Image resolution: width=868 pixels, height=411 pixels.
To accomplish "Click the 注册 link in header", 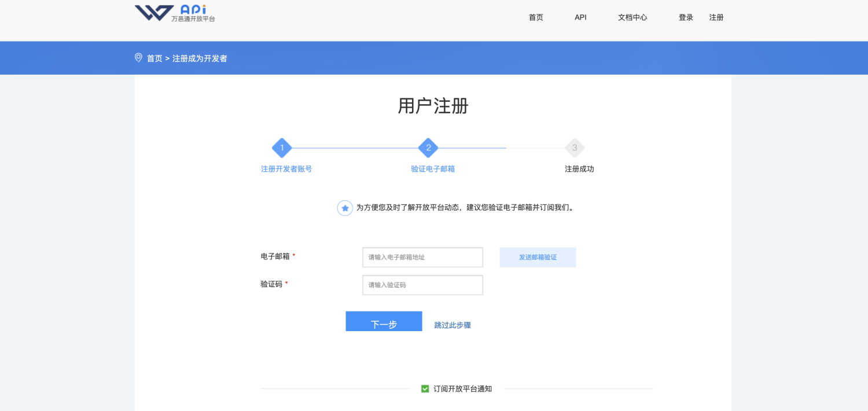I will pyautogui.click(x=716, y=17).
